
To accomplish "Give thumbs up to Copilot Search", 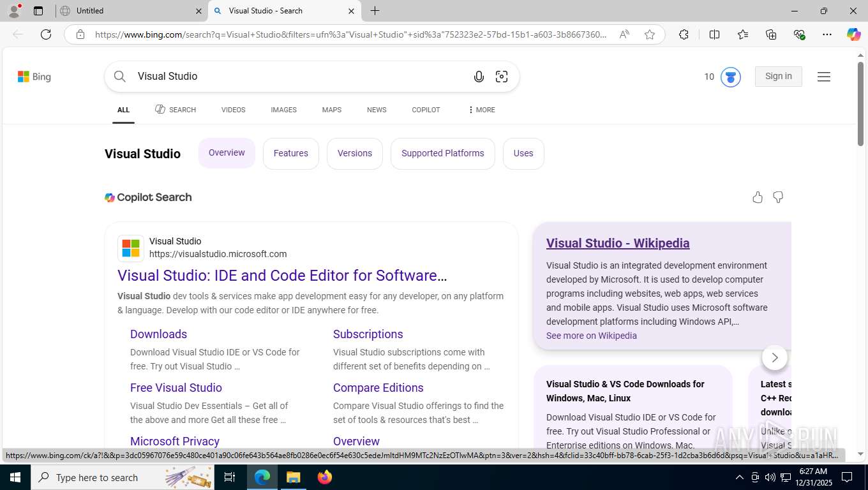I will 758,197.
